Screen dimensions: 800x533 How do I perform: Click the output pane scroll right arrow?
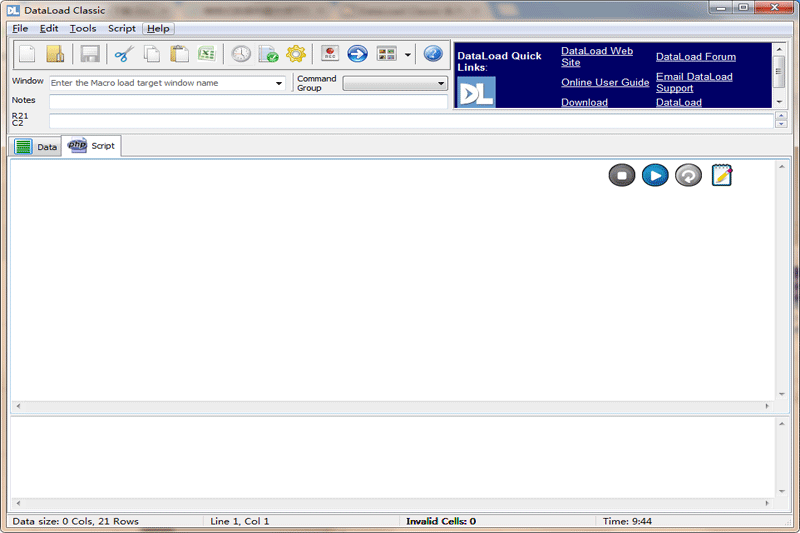tap(767, 503)
